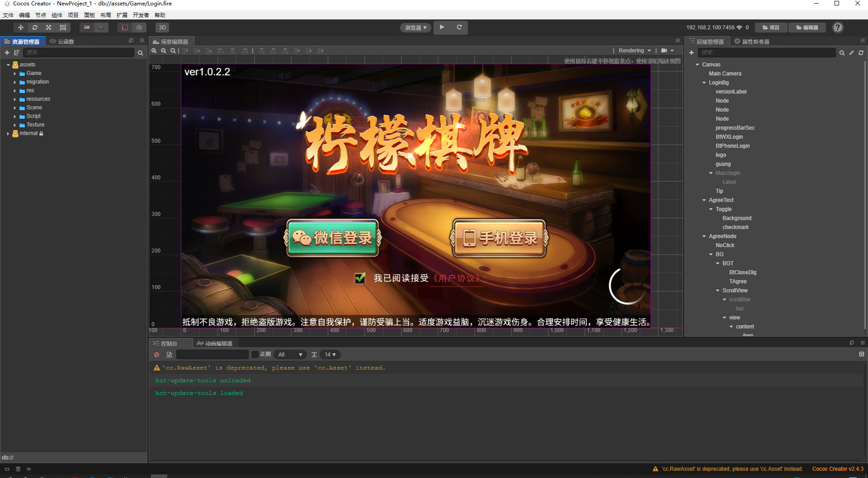Image resolution: width=868 pixels, height=478 pixels.
Task: Collapse the Canvas node
Action: (697, 65)
